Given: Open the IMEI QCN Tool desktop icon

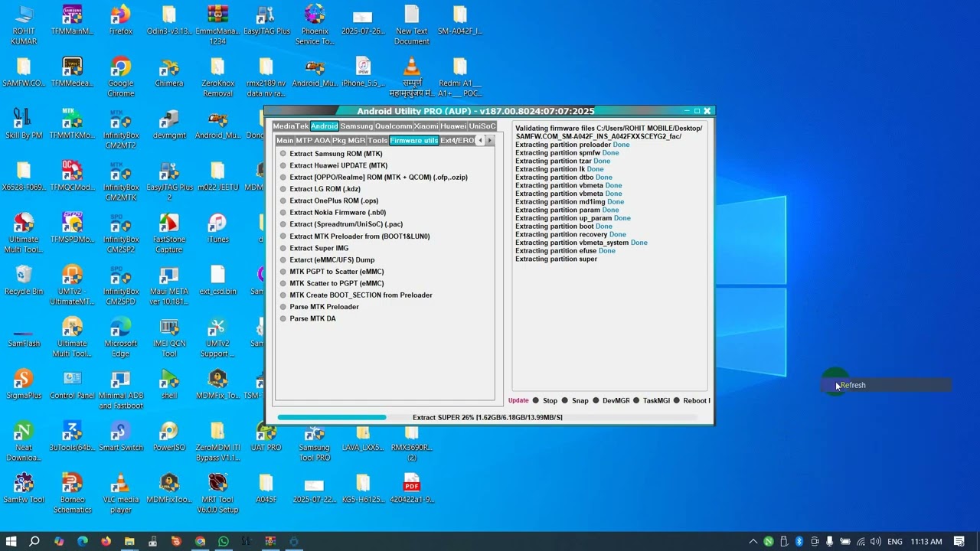Looking at the screenshot, I should [x=169, y=337].
